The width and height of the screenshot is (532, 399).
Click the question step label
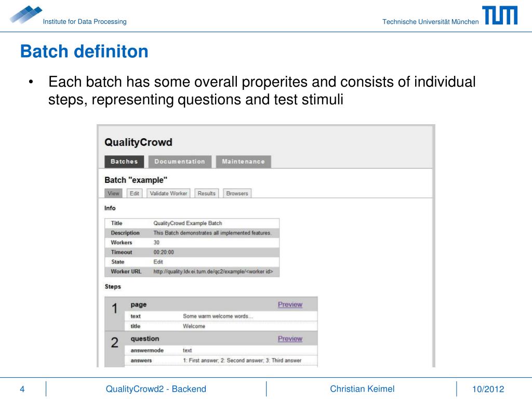pyautogui.click(x=145, y=339)
